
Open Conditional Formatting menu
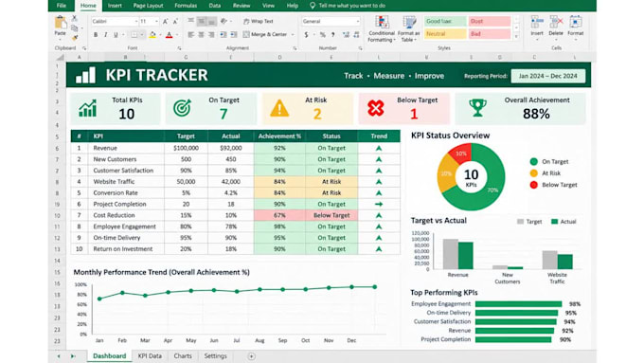pyautogui.click(x=382, y=28)
